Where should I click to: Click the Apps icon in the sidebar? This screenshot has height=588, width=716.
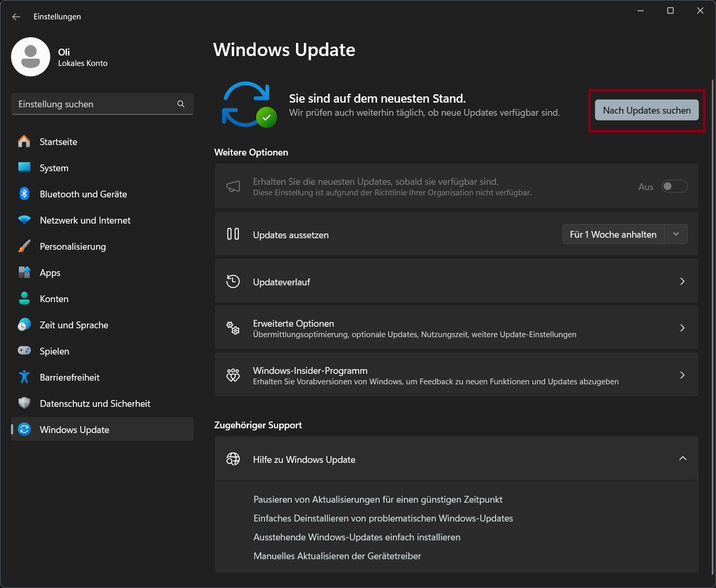point(24,272)
